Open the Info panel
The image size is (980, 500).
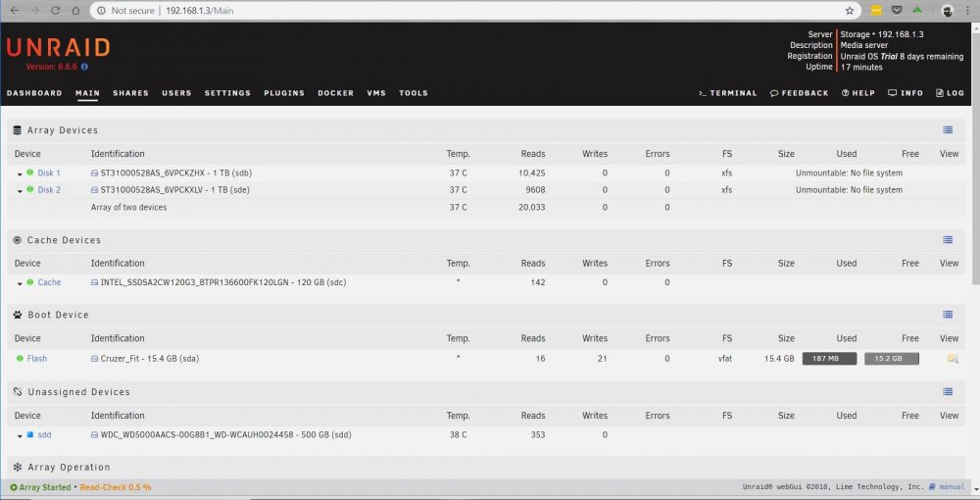click(906, 92)
